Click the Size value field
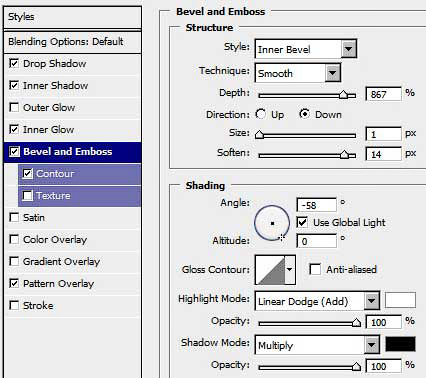Viewport: 426px width, 378px height. tap(383, 134)
